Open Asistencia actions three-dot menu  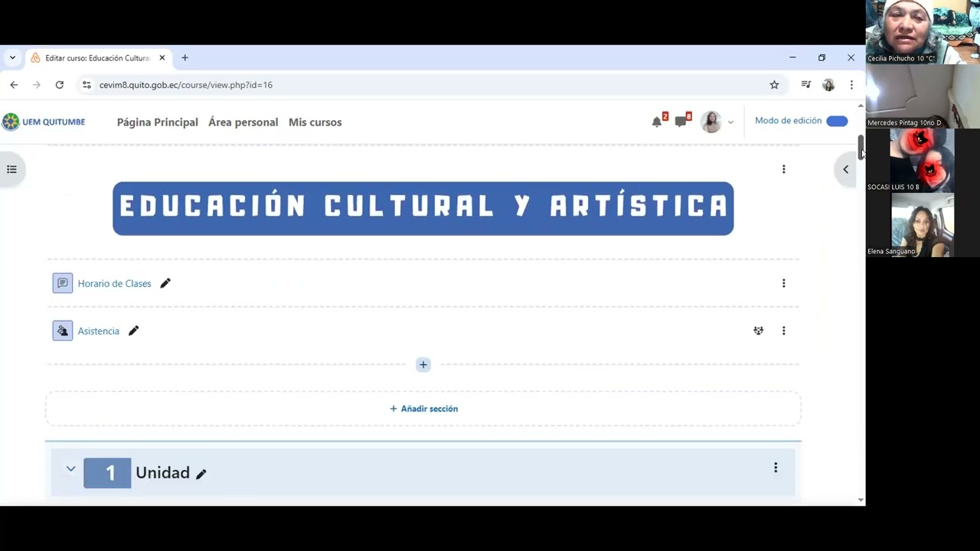point(783,331)
